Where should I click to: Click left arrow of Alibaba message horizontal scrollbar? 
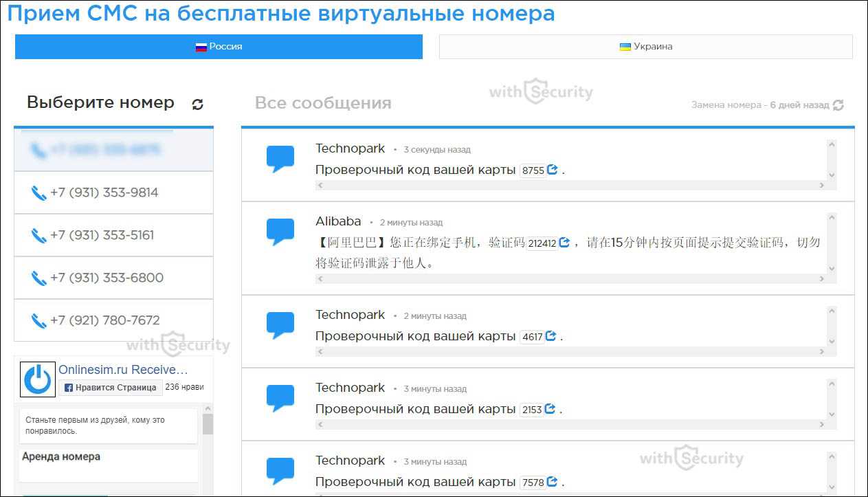(320, 279)
